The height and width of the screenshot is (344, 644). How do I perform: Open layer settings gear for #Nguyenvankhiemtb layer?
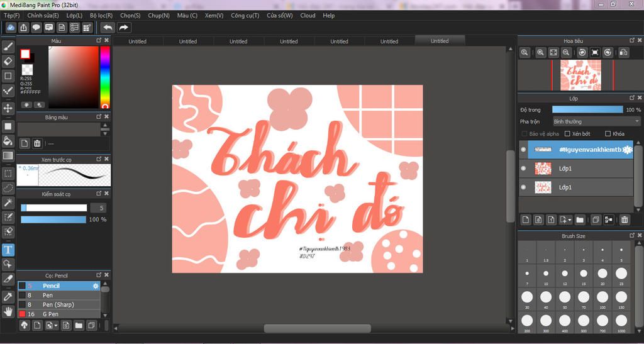tap(627, 150)
